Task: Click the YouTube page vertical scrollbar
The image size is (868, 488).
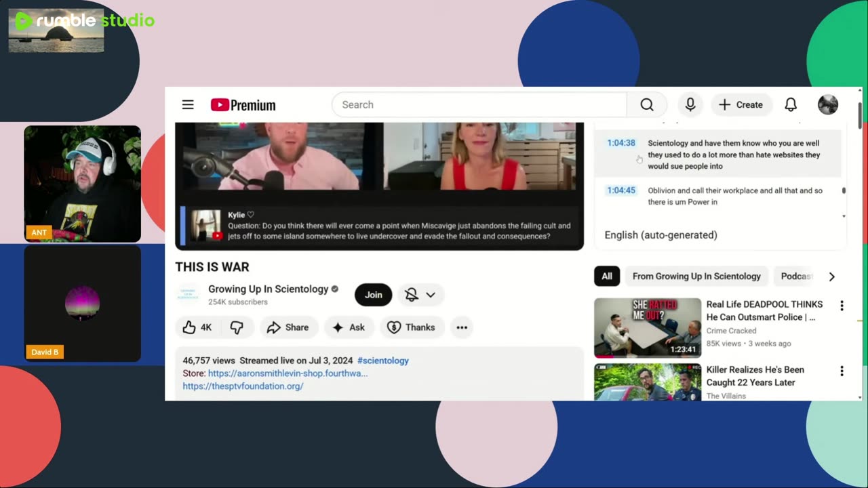Action: [860, 115]
